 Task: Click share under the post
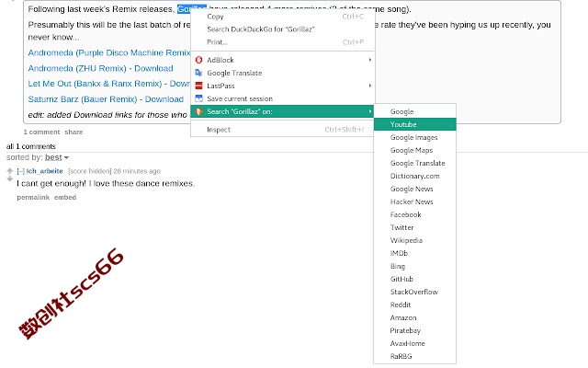73,132
